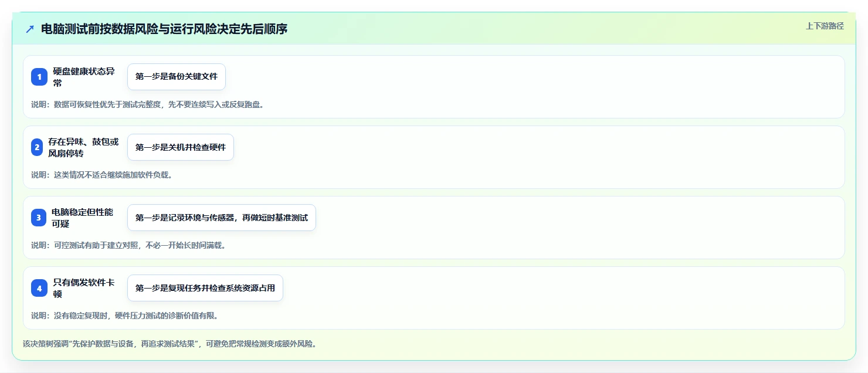Click the 只有偶发软件卡顿 condition
The image size is (868, 373).
(x=84, y=288)
